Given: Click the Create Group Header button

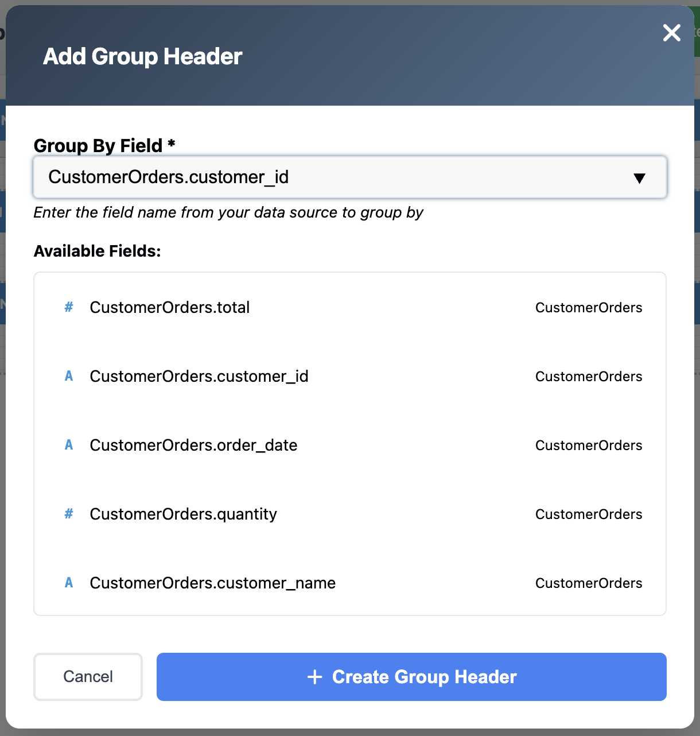Looking at the screenshot, I should tap(411, 677).
